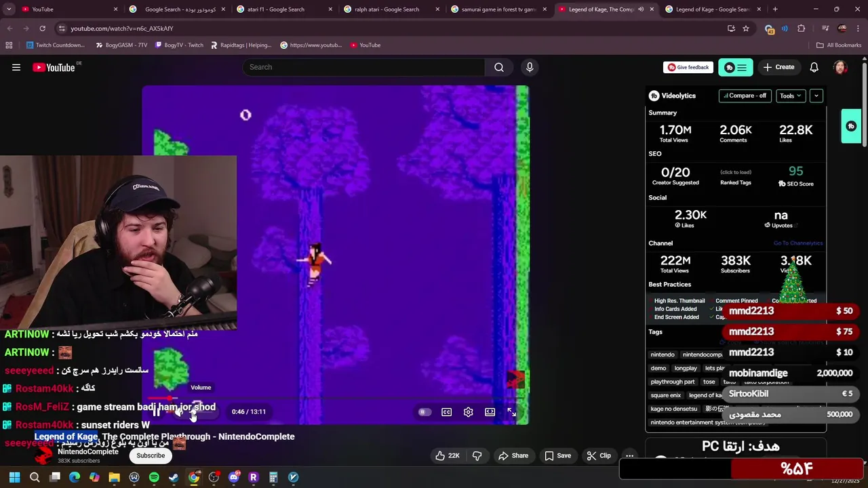868x488 pixels.
Task: Dislike the video with thumbs-down
Action: 477,455
